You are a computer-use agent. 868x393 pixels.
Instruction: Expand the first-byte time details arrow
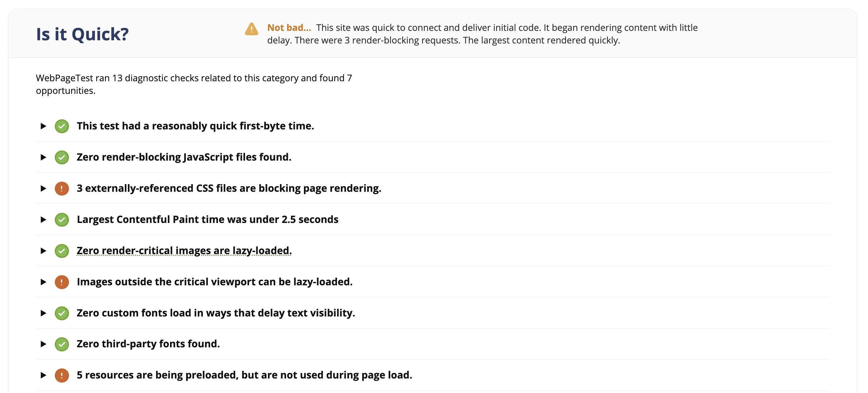click(x=43, y=126)
